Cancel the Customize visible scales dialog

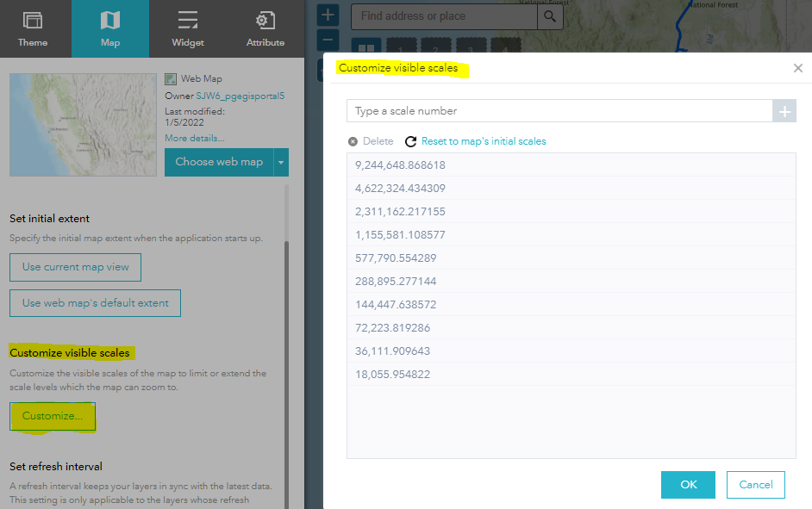755,484
